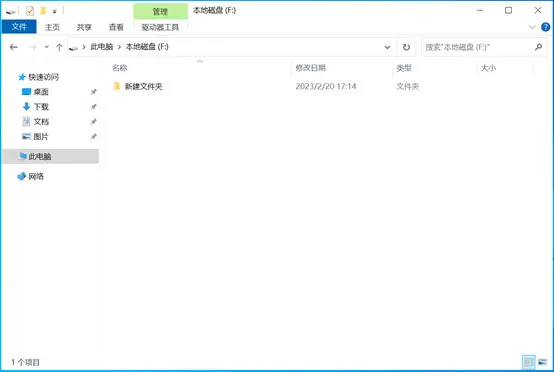Screen dimensions: 554x372
Task: Click the pin icon next to 桌面
Action: point(93,92)
